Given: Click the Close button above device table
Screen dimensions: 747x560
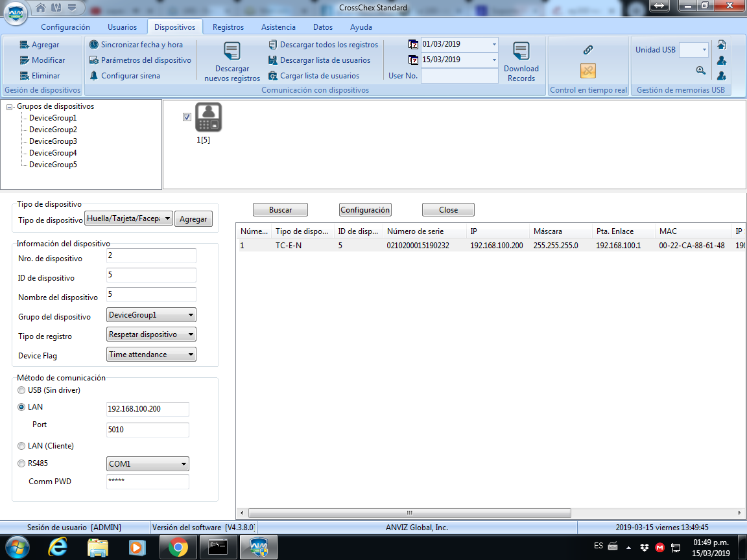Looking at the screenshot, I should (x=448, y=210).
